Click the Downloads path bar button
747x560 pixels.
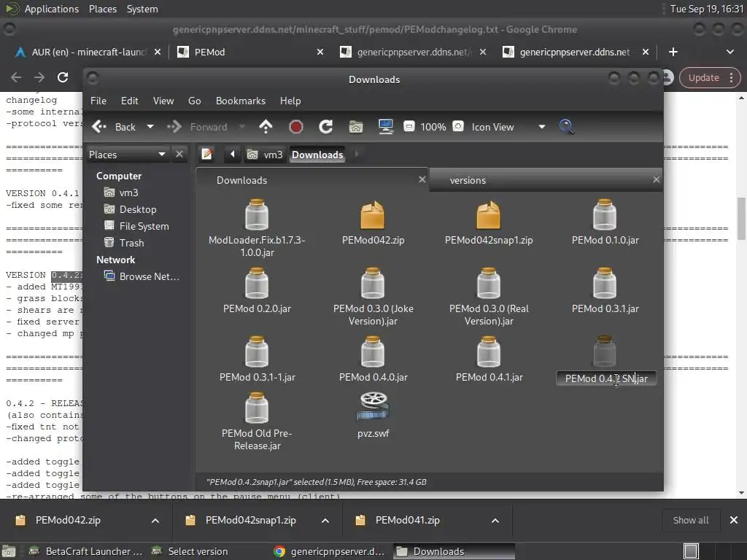(x=317, y=155)
